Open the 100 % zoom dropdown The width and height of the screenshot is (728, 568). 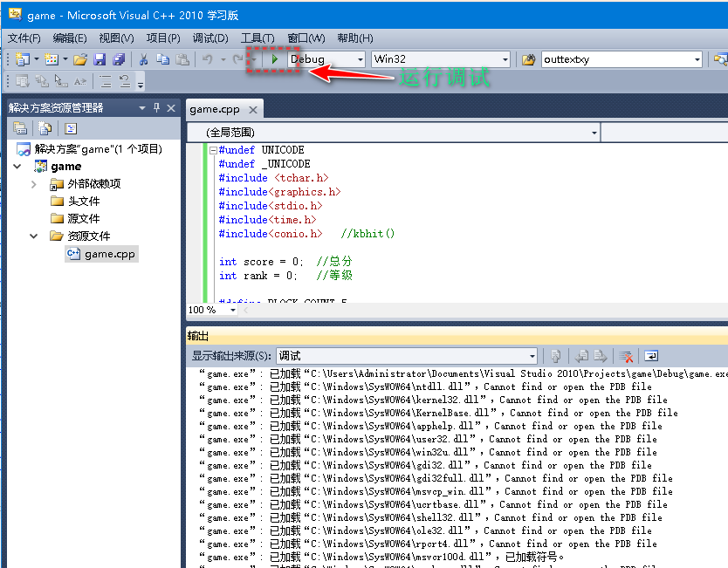point(232,310)
